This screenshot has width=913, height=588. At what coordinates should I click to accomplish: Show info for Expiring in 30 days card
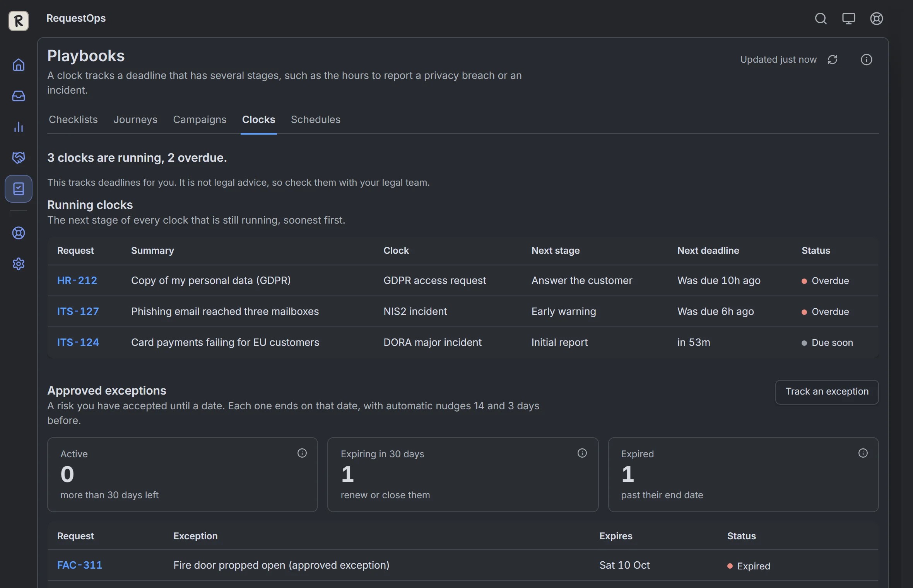click(582, 453)
